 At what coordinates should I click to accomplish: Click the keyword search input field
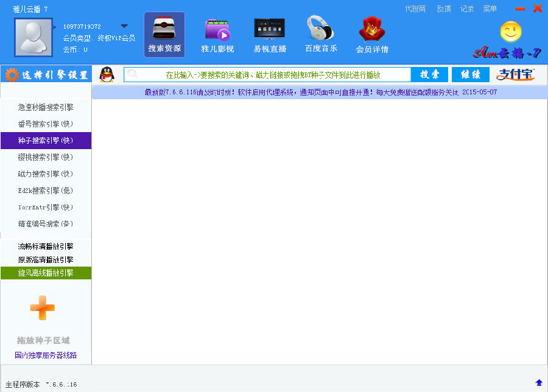(x=267, y=75)
